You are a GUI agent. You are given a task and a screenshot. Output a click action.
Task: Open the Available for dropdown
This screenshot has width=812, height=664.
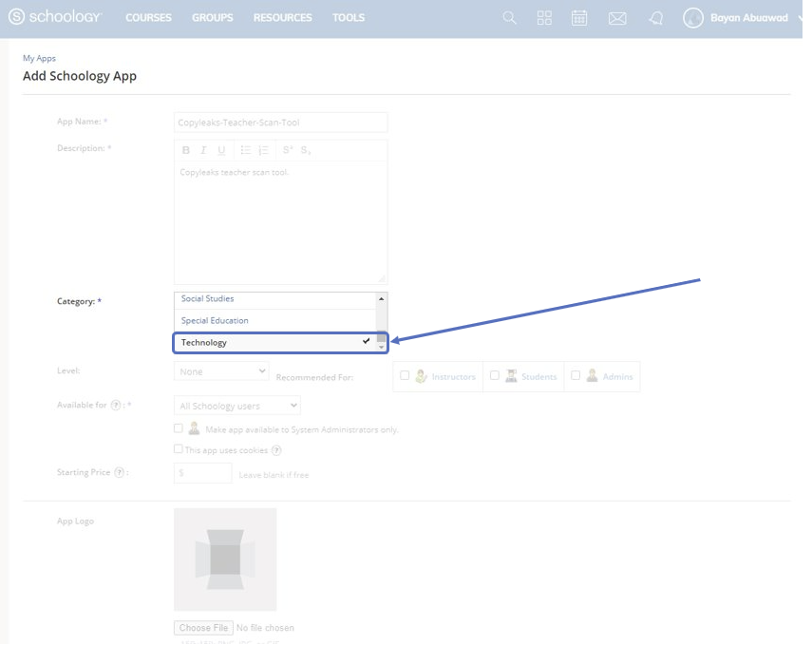pos(237,406)
